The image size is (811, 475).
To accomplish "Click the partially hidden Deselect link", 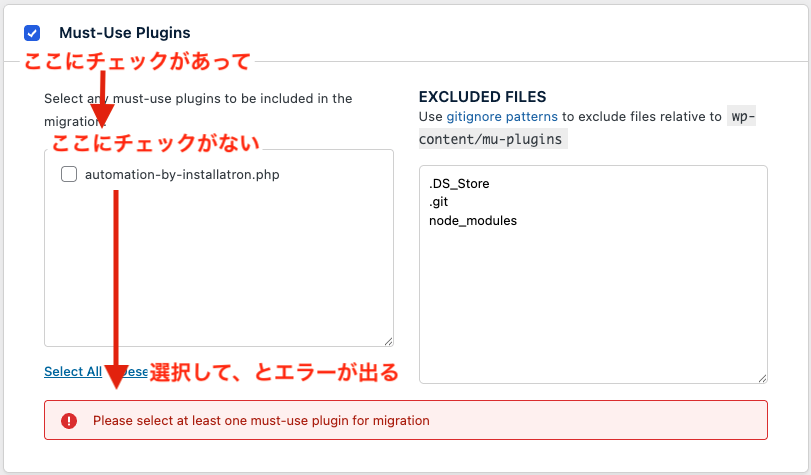I will (138, 372).
